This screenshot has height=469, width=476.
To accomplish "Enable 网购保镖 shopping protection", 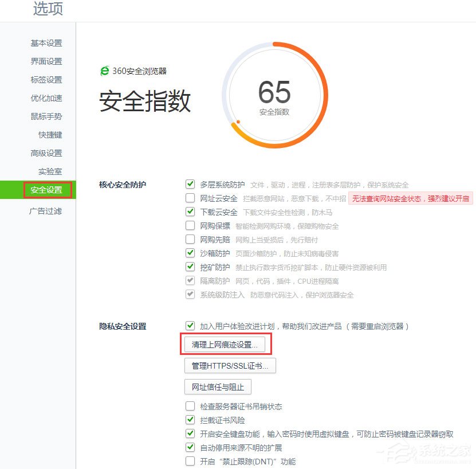I will tap(190, 225).
